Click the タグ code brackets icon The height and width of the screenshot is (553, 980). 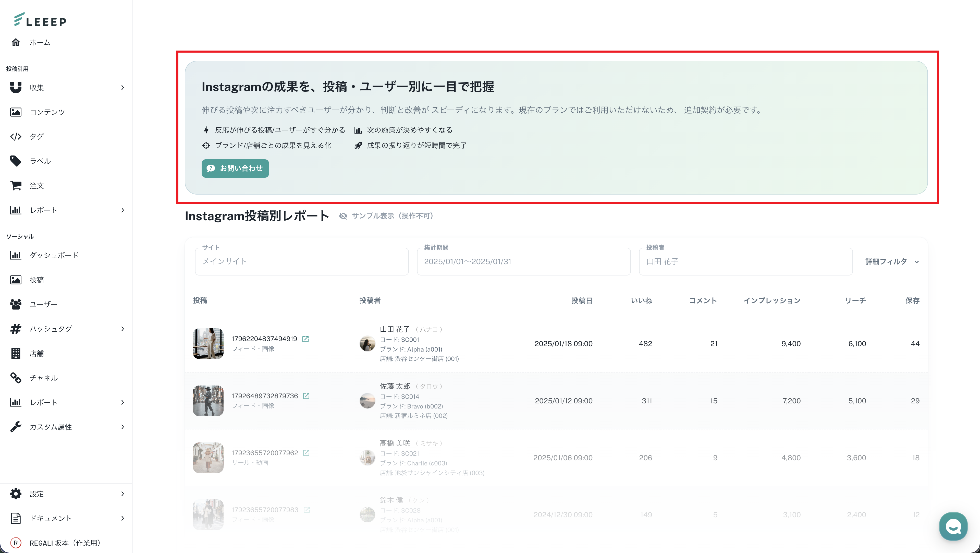pyautogui.click(x=16, y=137)
